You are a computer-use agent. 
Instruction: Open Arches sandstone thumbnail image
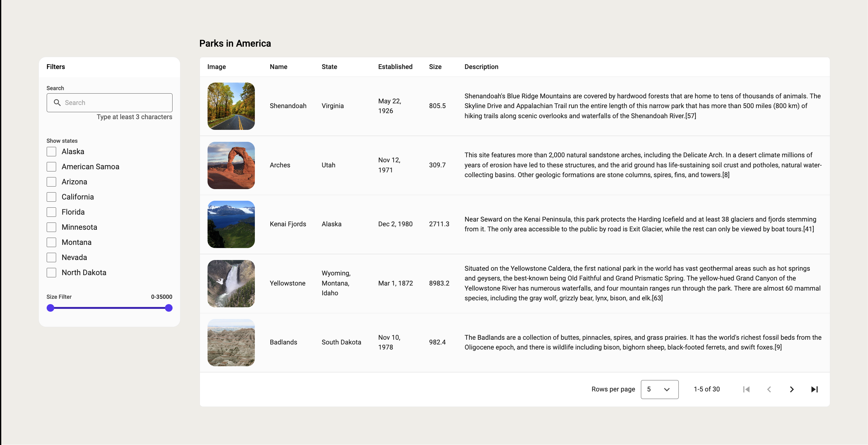pyautogui.click(x=231, y=165)
